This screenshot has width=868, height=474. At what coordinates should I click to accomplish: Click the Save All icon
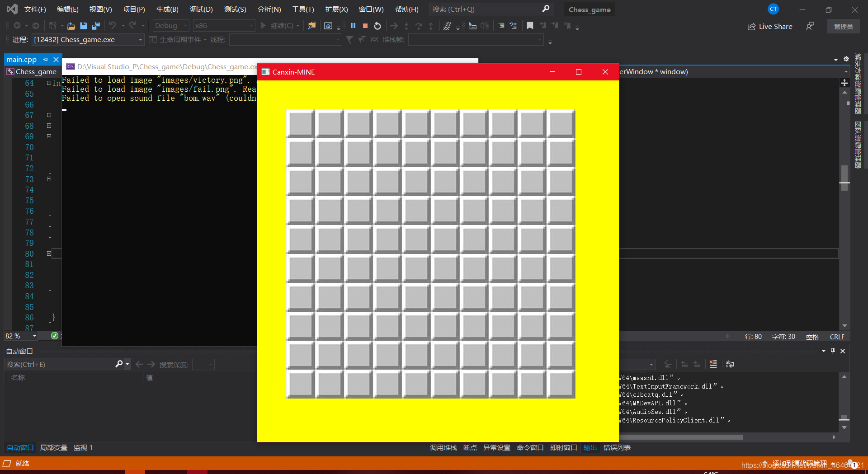tap(96, 26)
